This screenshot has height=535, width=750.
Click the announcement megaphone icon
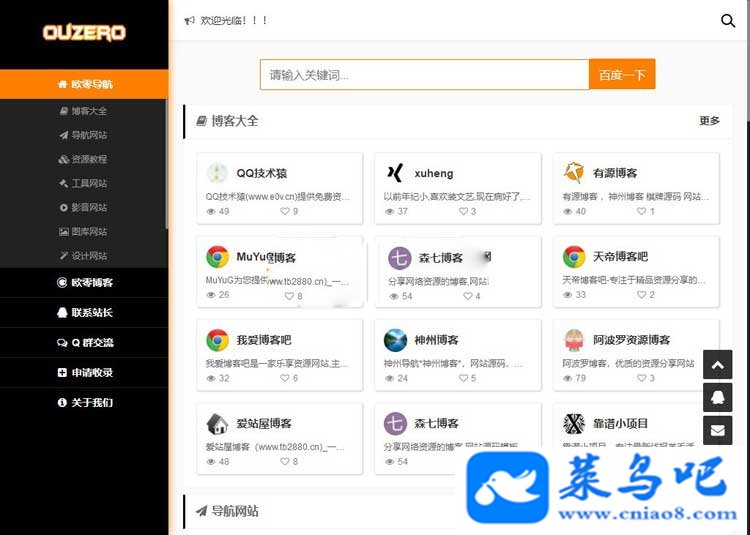tap(190, 21)
